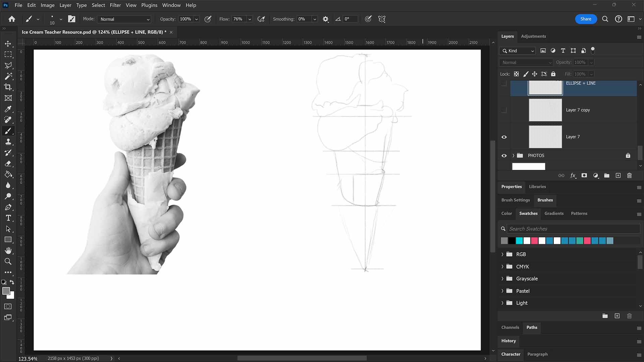644x362 pixels.
Task: Open the Flow value dropdown
Action: click(250, 19)
